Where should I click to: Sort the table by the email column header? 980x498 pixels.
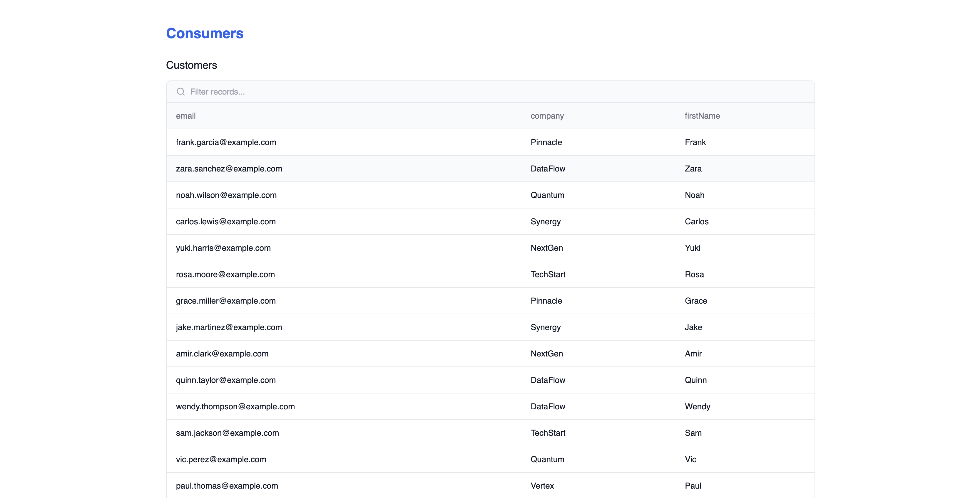coord(186,116)
